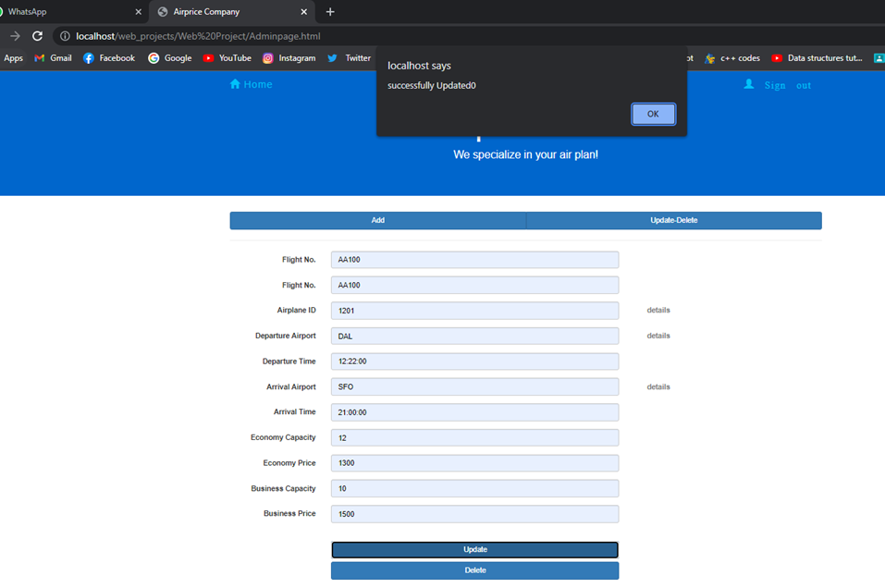Click the contacts icon at bookmarks bar right
The height and width of the screenshot is (588, 885).
click(x=878, y=57)
